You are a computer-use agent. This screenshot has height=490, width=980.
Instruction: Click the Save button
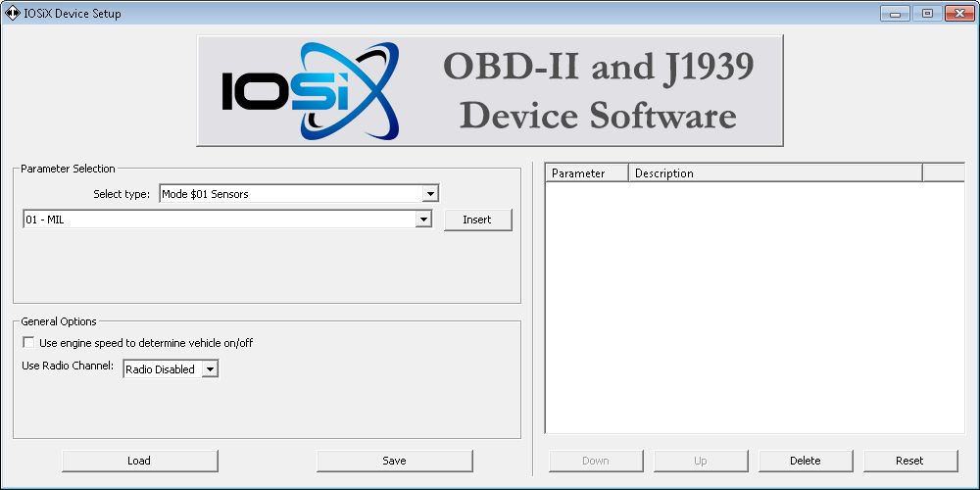pyautogui.click(x=394, y=461)
